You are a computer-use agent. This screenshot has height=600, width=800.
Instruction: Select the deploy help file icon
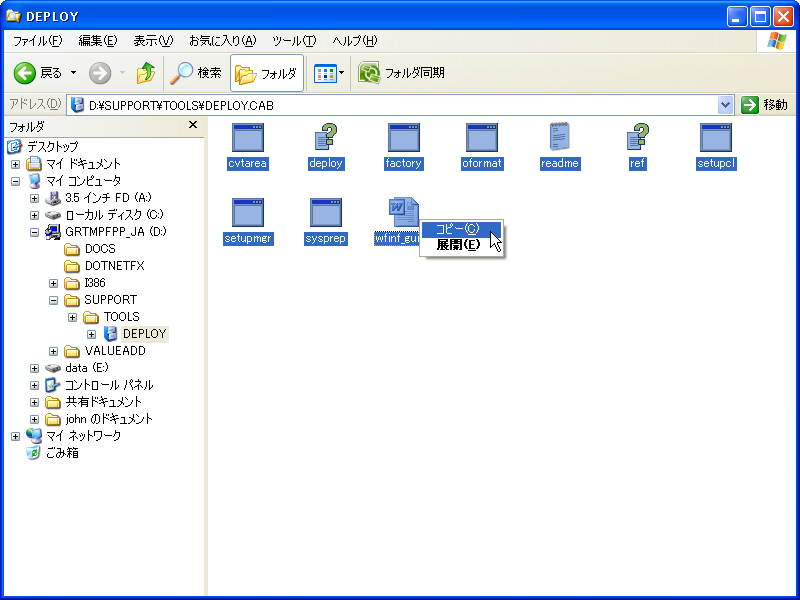click(x=326, y=138)
